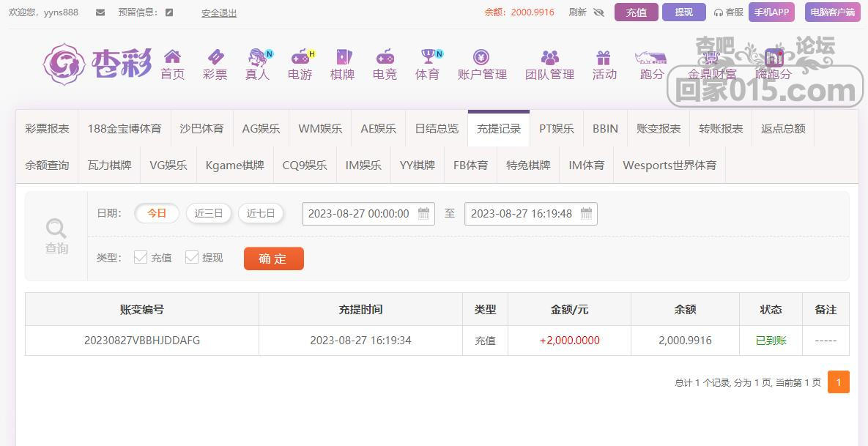Screen dimensions: 868x446
Task: Click the sports (体育) trophy icon
Action: 428,57
